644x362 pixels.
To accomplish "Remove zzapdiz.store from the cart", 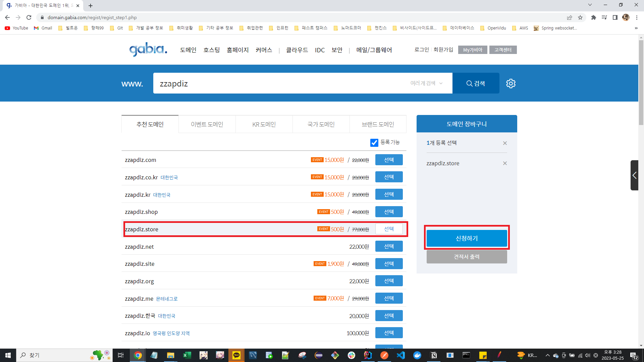I will (x=505, y=163).
